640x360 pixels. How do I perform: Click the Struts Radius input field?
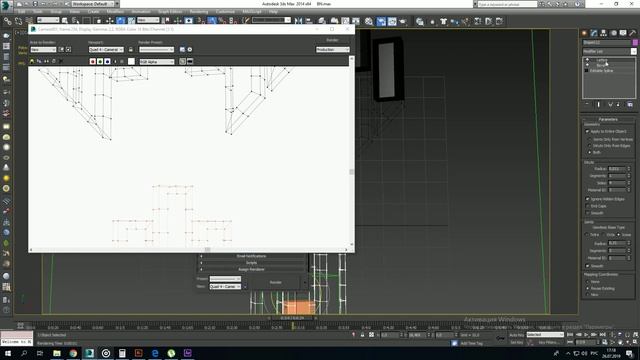(x=617, y=169)
